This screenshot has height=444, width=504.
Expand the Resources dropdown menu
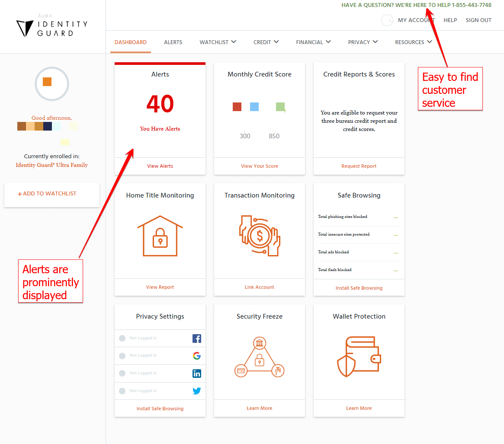click(x=413, y=42)
